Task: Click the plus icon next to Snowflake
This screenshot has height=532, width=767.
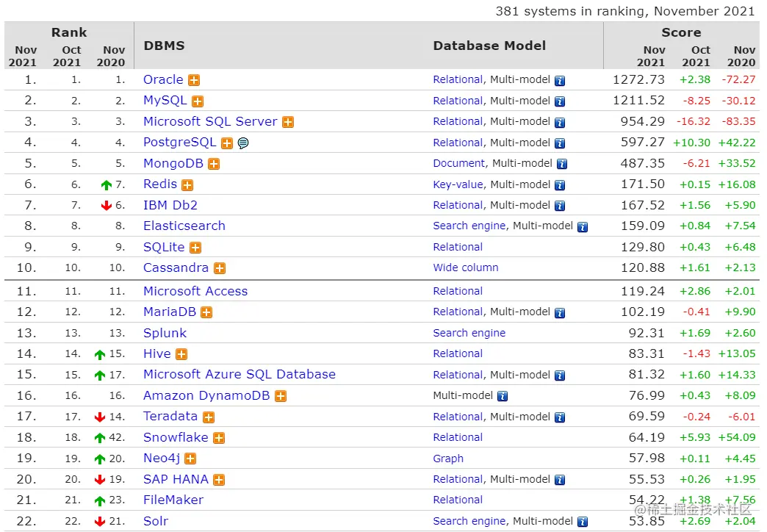Action: 219,438
